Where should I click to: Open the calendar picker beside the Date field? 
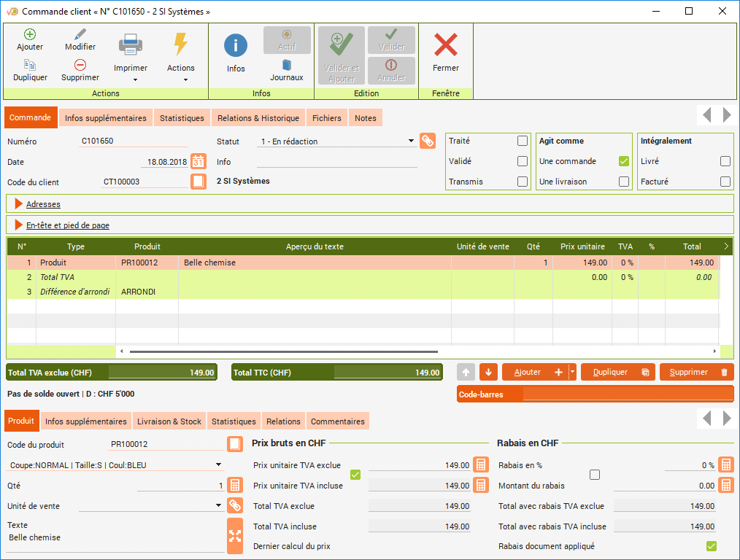click(x=199, y=162)
